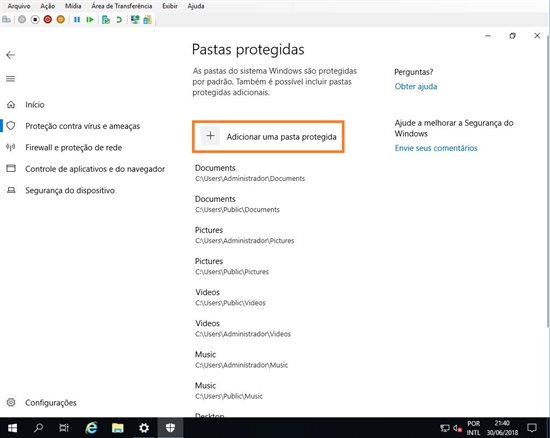The width and height of the screenshot is (550, 438).
Task: Select C:\Users\Public\Music folder entry
Action: (229, 391)
